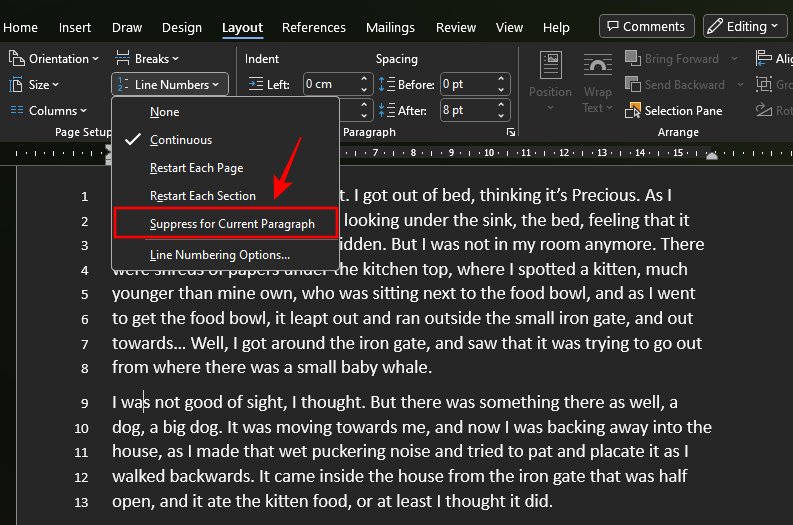Select the Layout tab

click(242, 27)
